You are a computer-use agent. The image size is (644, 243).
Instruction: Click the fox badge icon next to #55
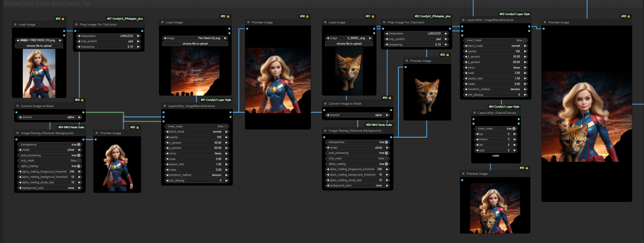tap(63, 19)
